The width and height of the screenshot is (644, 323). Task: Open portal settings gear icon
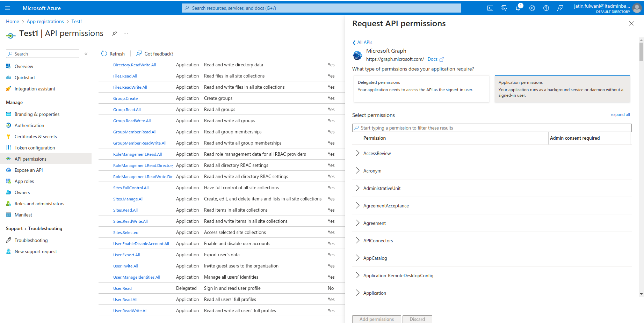[x=532, y=8]
